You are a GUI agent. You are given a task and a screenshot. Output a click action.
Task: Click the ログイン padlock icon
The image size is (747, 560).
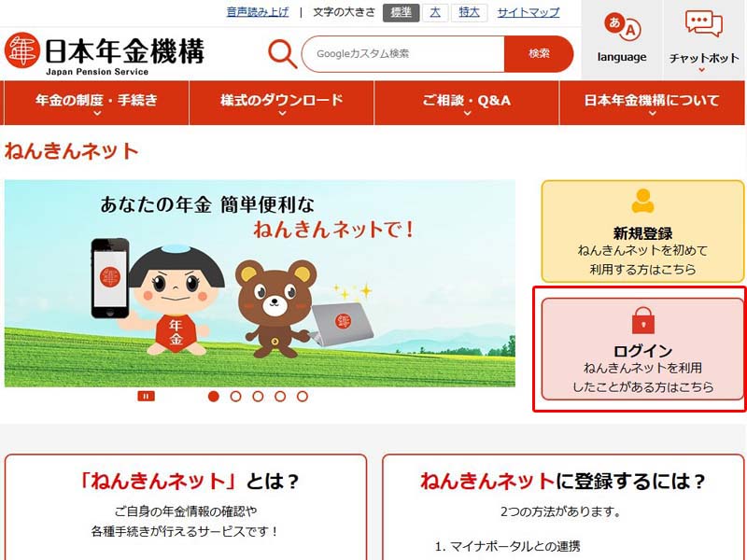[x=643, y=320]
